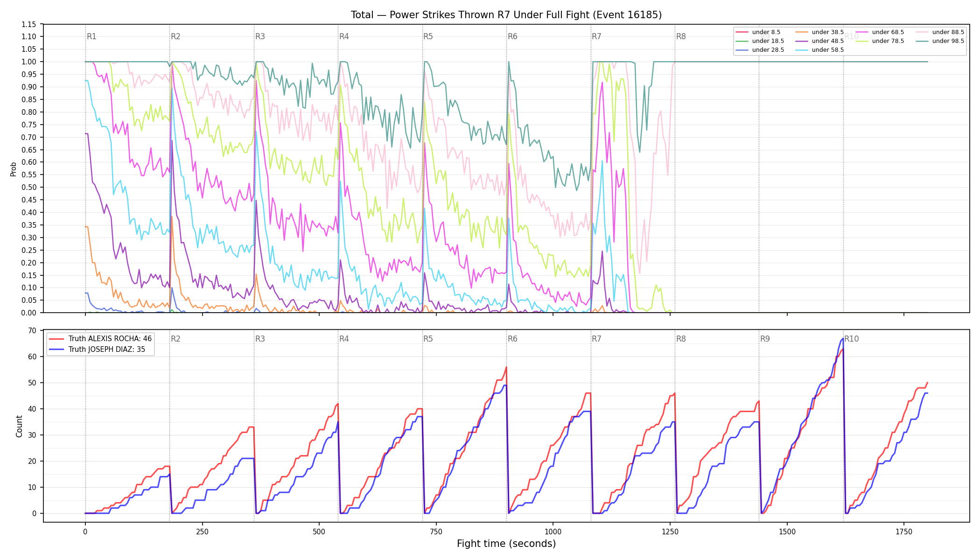Click the R10 round marker in count chart
Viewport: 980px width, 560px height.
coord(851,339)
